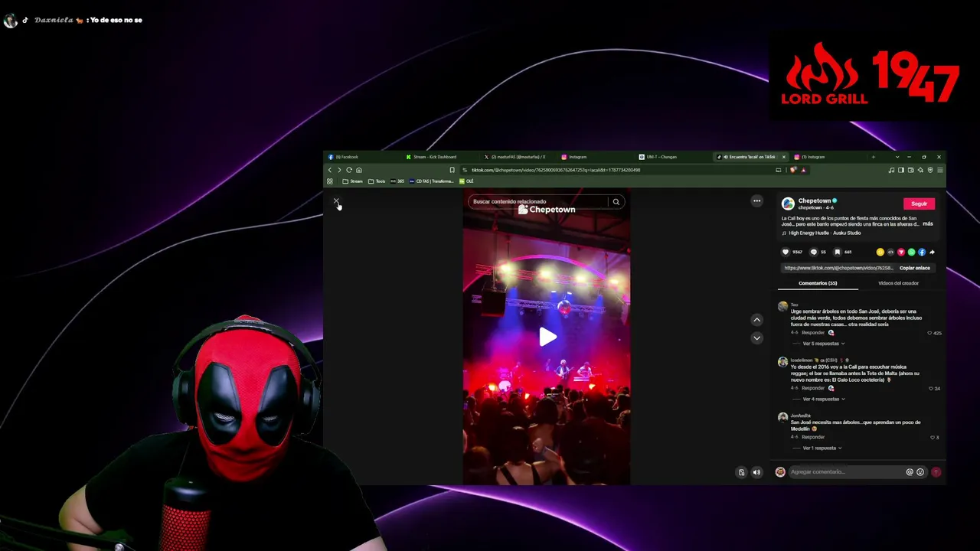Viewport: 980px width, 551px height.
Task: Open the 'Tools' bookmarks folder
Action: (x=377, y=181)
